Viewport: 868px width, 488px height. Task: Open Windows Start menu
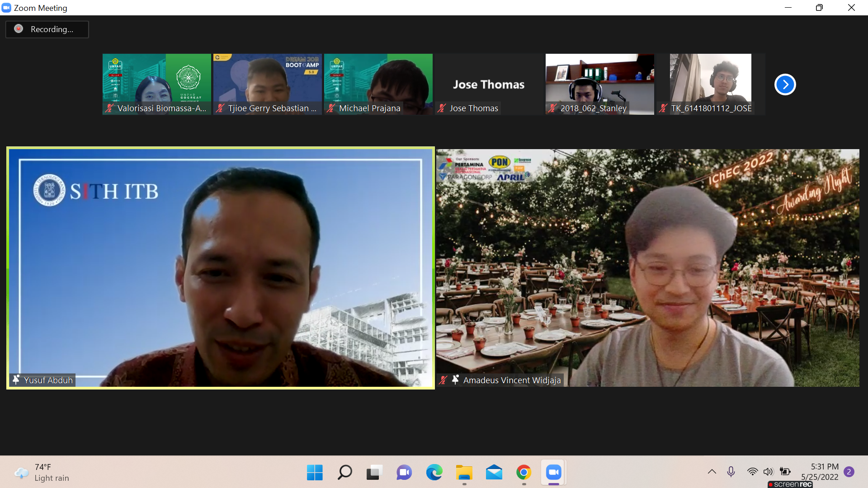[315, 473]
